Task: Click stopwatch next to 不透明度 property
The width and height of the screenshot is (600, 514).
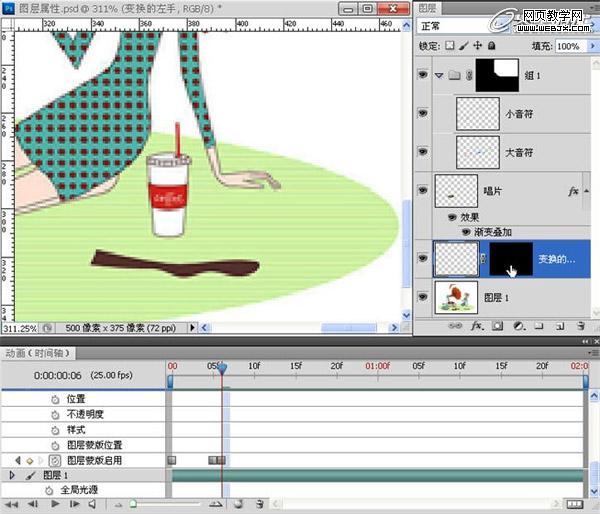Action: (x=55, y=414)
